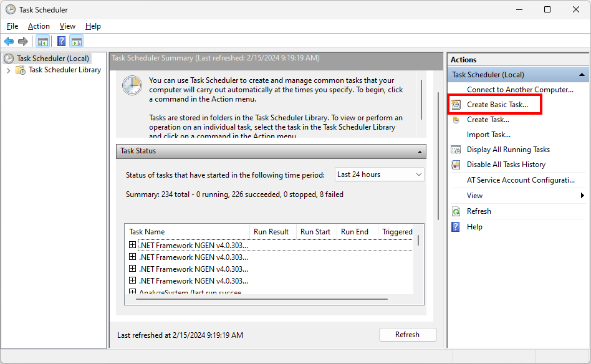Image resolution: width=591 pixels, height=364 pixels.
Task: Click the Back arrow in the toolbar
Action: click(x=9, y=42)
